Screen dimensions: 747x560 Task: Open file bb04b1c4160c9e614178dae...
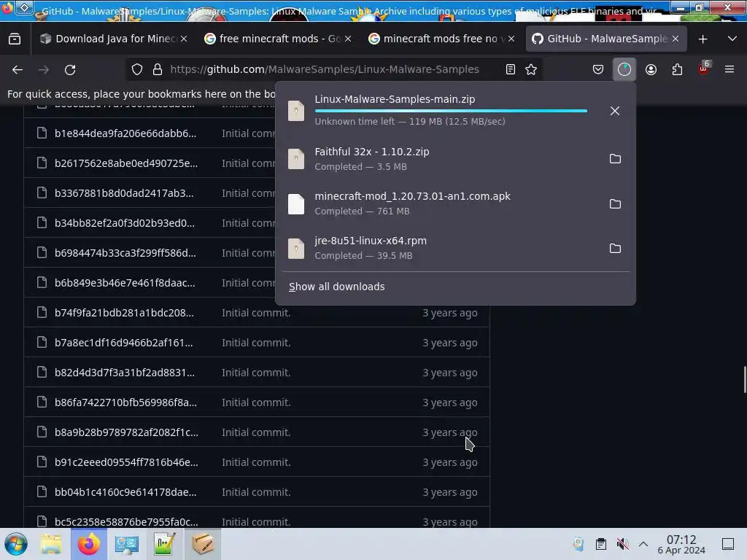tap(125, 492)
